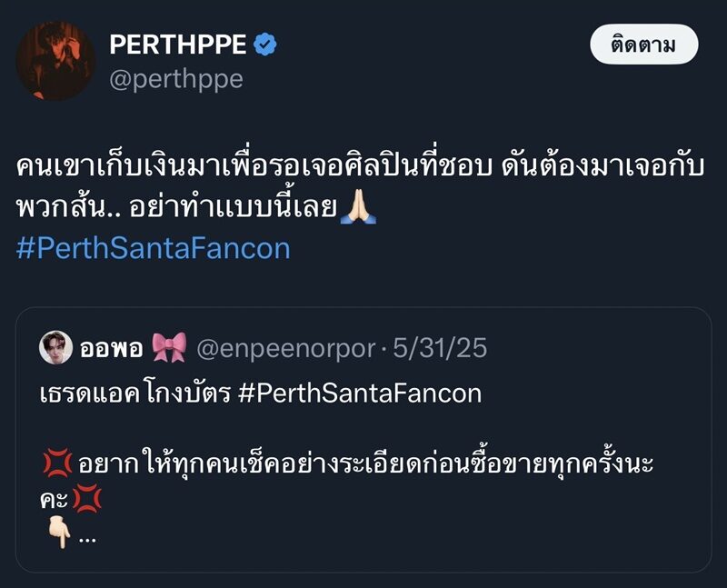Expand the truncated quoted tweet via the ellipsis
The width and height of the screenshot is (727, 588).
[87, 537]
